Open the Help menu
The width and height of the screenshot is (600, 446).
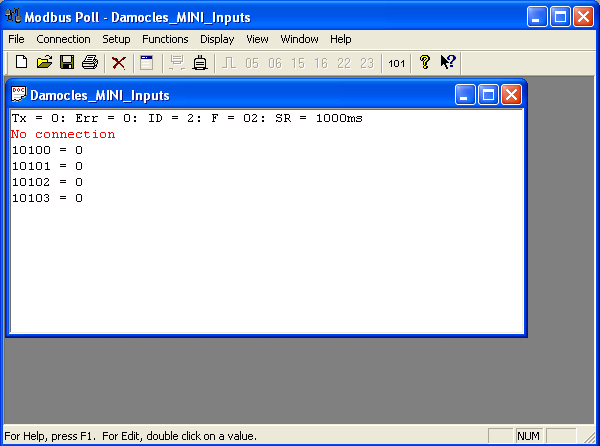(x=341, y=39)
